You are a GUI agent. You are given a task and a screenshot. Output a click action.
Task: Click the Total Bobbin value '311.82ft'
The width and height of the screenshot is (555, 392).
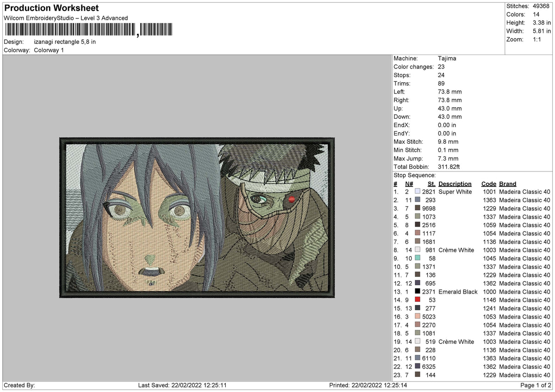click(449, 167)
